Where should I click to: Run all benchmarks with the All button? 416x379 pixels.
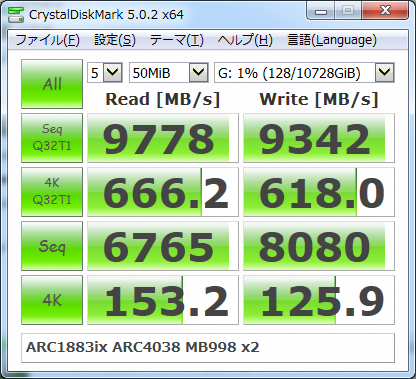click(52, 84)
